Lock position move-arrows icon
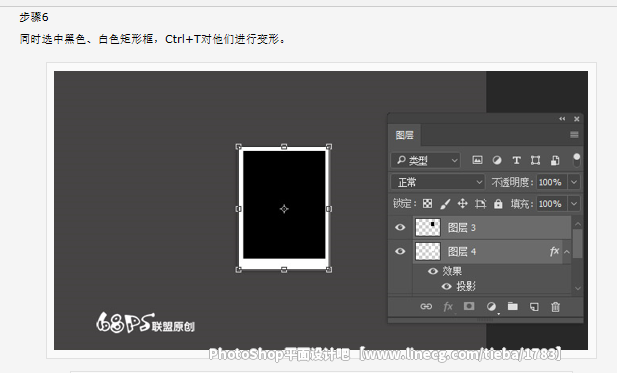Screen dimensions: 617x373 462,203
